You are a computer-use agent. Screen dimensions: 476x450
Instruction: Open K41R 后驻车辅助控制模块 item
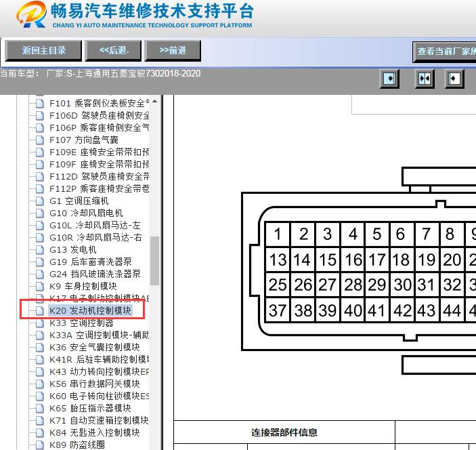[100, 359]
